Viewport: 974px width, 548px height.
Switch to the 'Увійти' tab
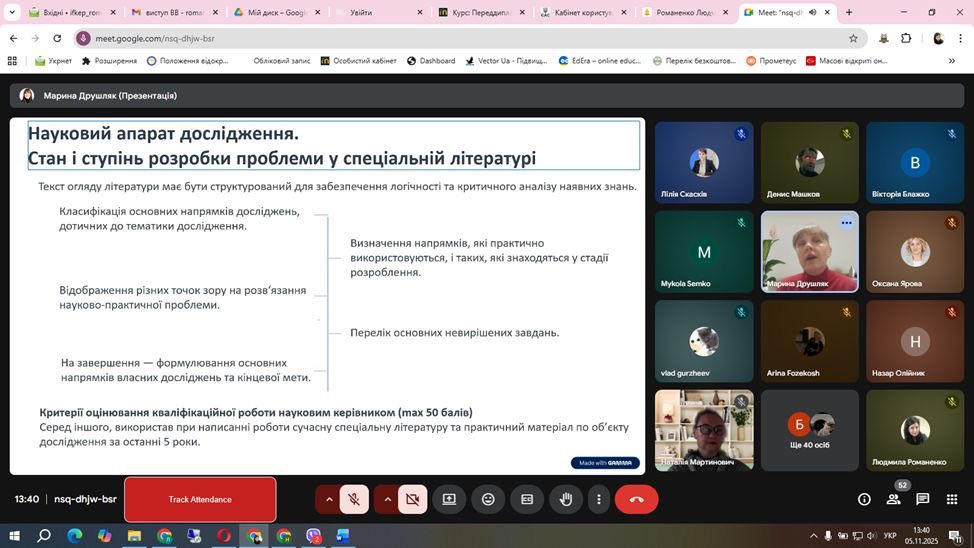pos(379,12)
